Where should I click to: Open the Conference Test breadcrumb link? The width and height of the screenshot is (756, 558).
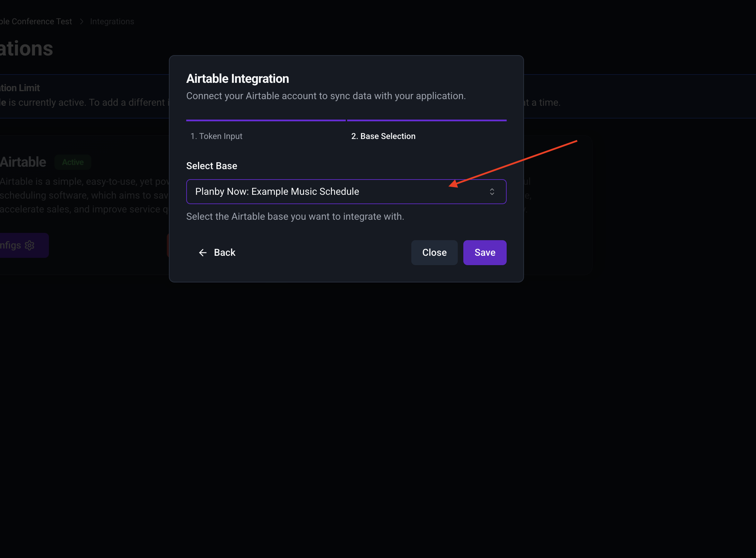36,21
